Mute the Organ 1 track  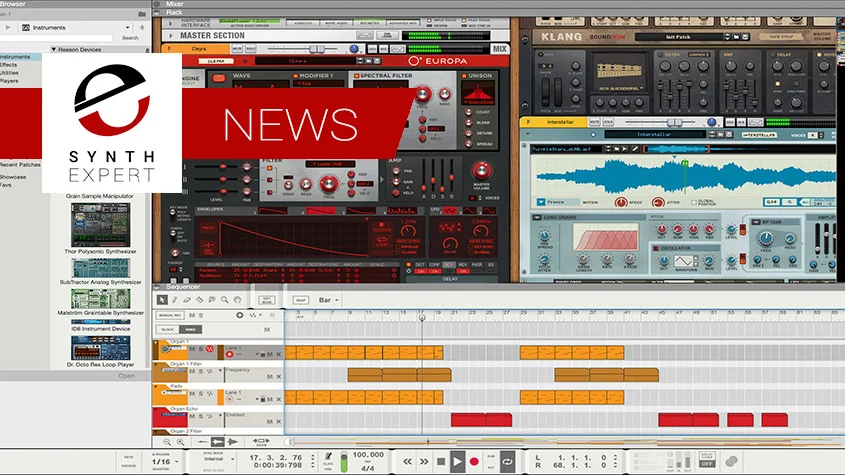(192, 349)
